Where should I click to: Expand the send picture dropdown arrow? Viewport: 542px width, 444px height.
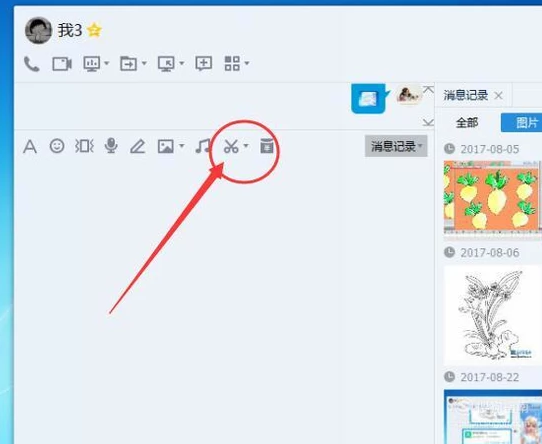click(x=182, y=146)
